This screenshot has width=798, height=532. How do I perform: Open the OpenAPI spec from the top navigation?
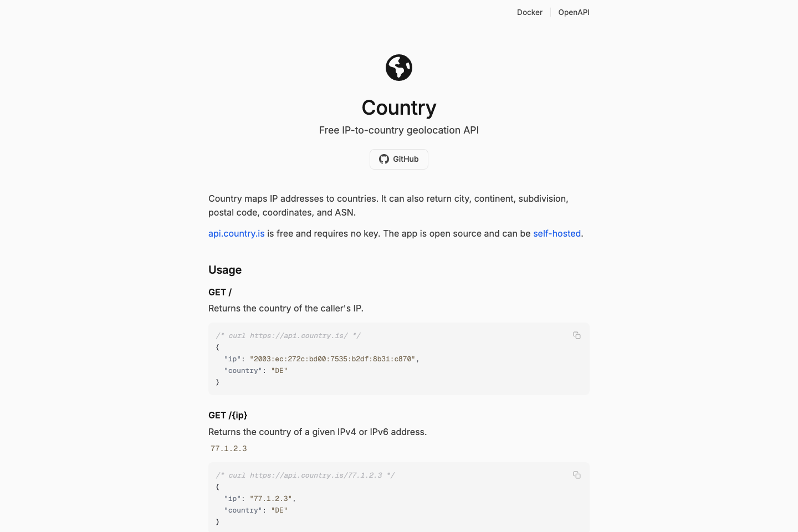[x=574, y=12]
